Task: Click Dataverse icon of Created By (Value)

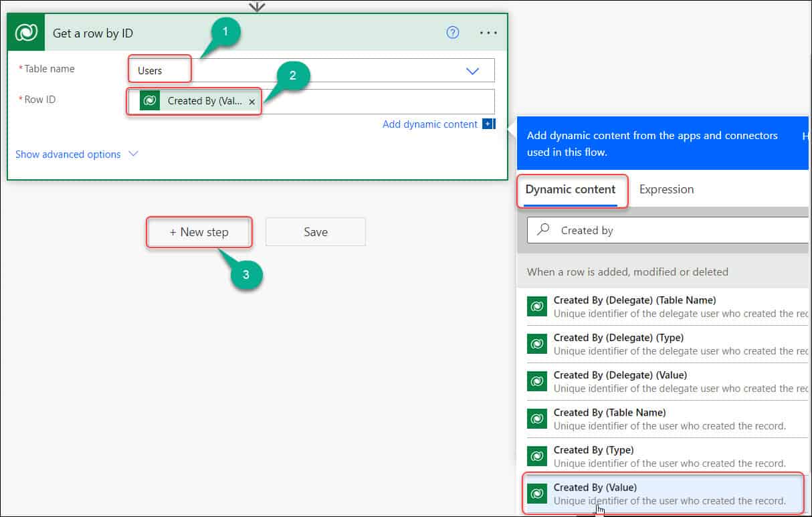Action: pos(537,494)
